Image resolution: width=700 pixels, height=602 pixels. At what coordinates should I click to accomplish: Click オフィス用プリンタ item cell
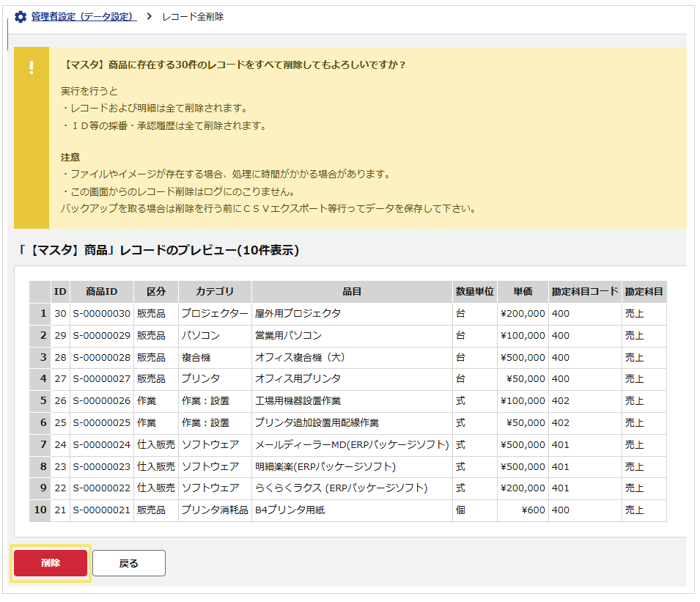point(352,378)
